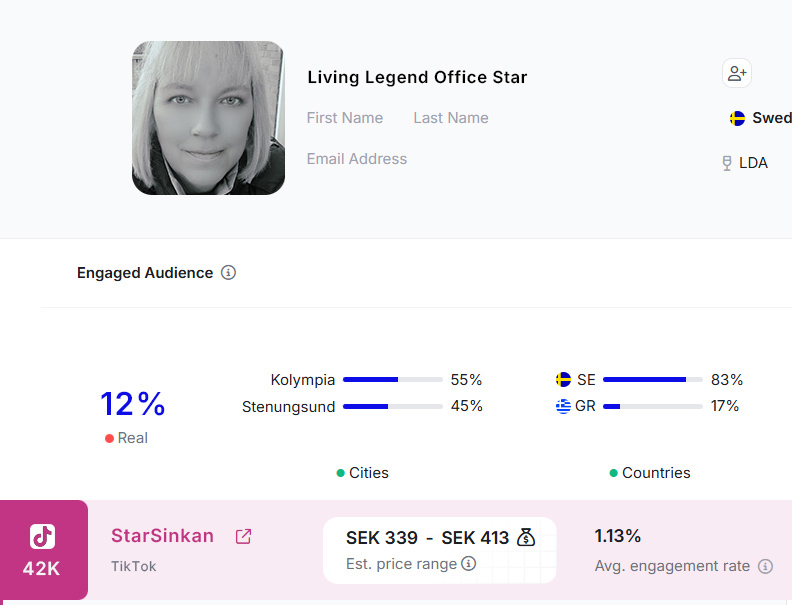Click the Last Name field
The image size is (792, 605).
click(451, 118)
